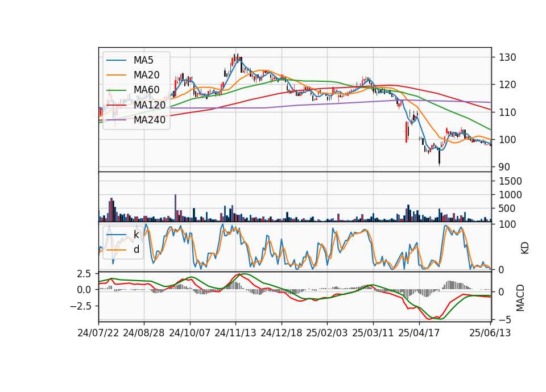Click the MA20 legend label
The image size is (546, 392).
pos(147,75)
